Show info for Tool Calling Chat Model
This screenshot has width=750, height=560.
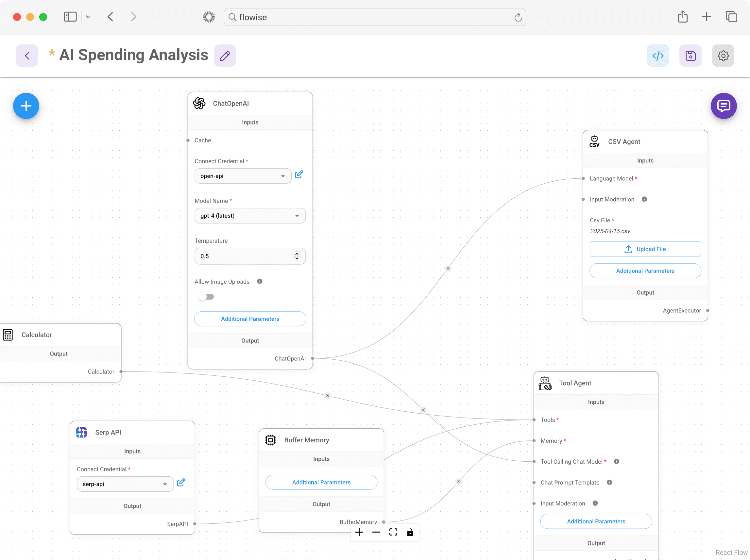coord(616,461)
